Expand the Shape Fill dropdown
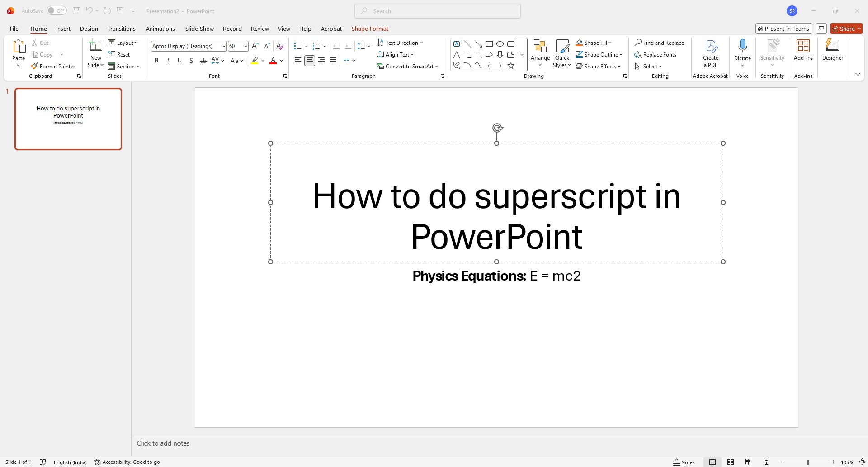 click(610, 43)
